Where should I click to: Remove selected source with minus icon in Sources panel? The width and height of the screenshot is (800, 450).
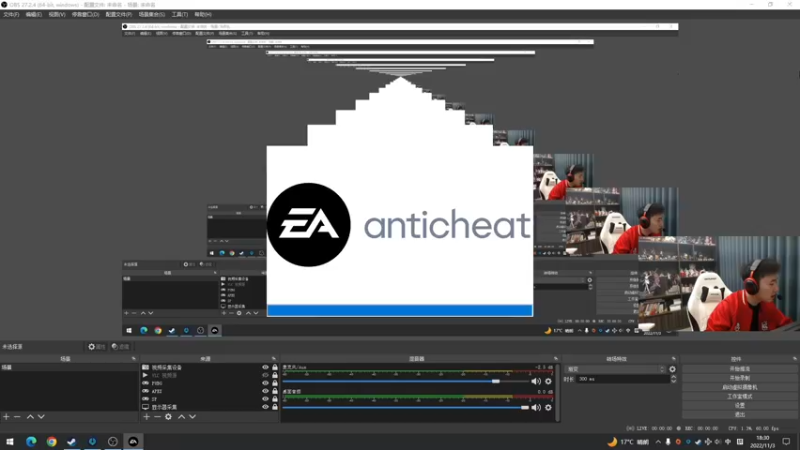(157, 417)
